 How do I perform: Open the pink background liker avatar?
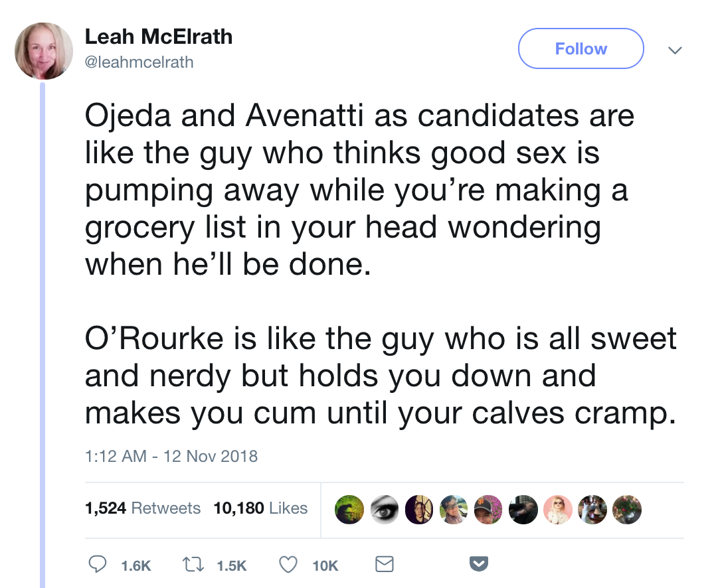(x=558, y=510)
